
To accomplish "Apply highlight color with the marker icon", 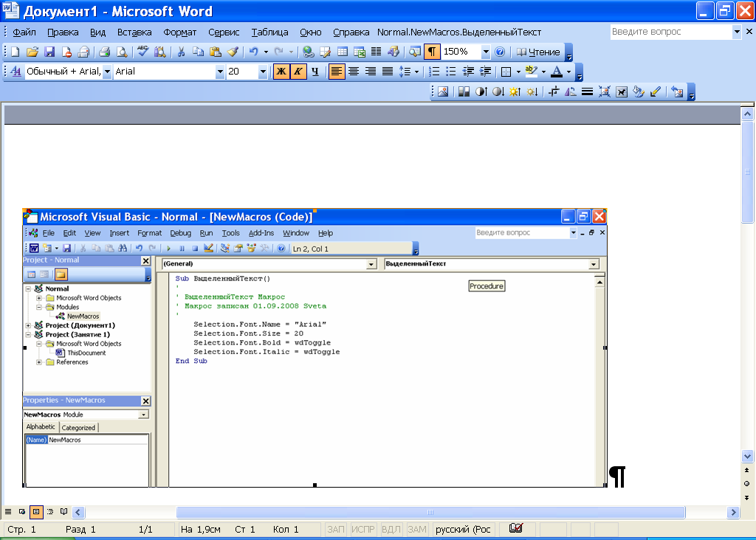I will tap(532, 72).
